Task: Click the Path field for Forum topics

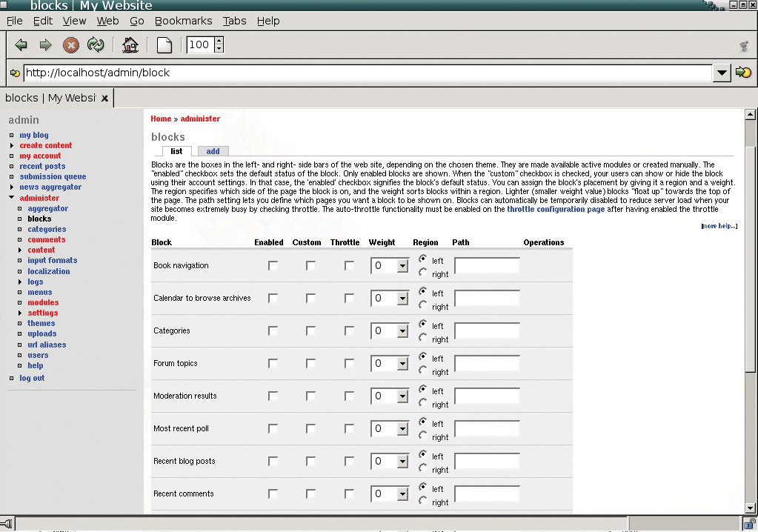Action: [488, 363]
